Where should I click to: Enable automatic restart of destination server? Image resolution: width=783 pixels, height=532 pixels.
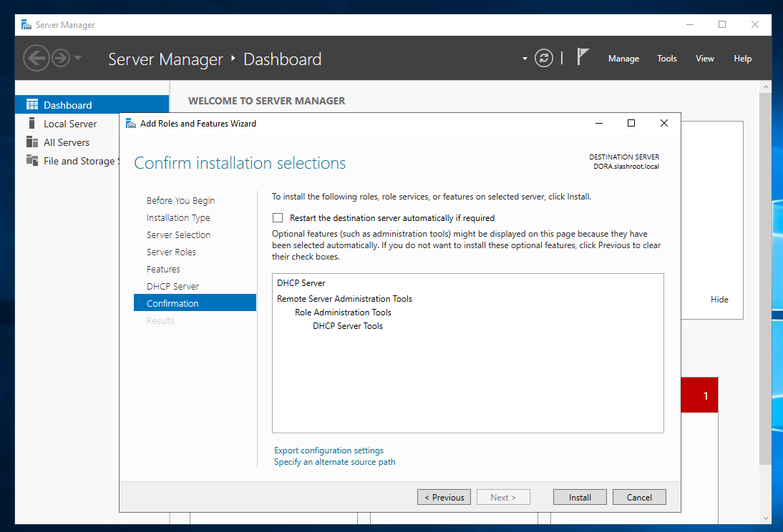point(278,218)
